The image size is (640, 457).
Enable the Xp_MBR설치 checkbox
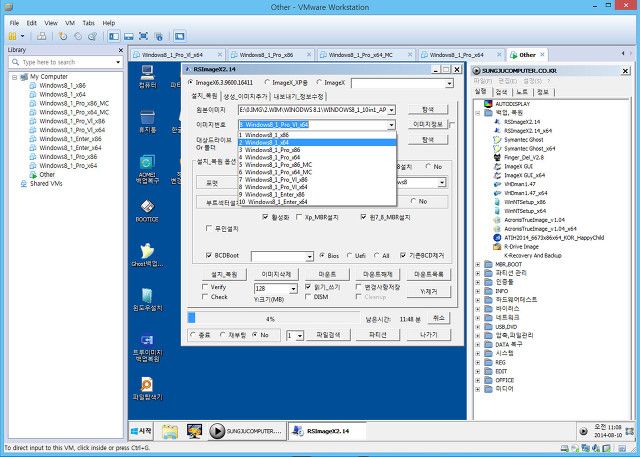click(x=299, y=217)
